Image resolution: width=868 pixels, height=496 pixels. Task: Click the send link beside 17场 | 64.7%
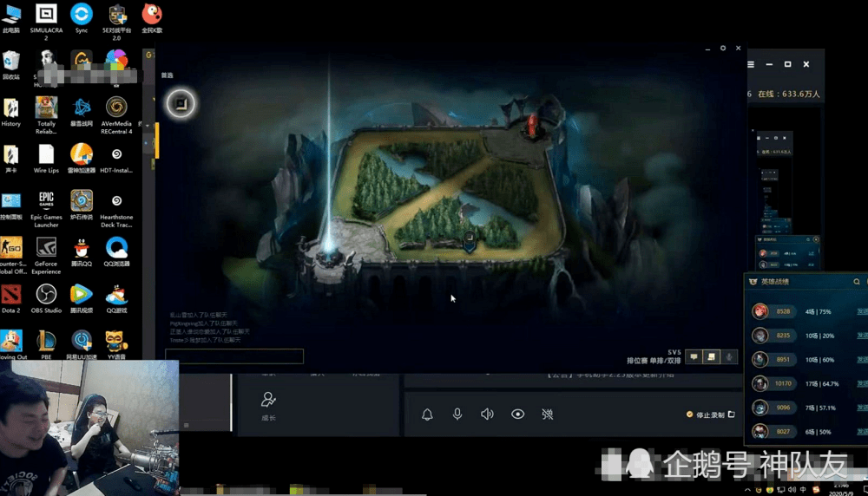coord(862,384)
